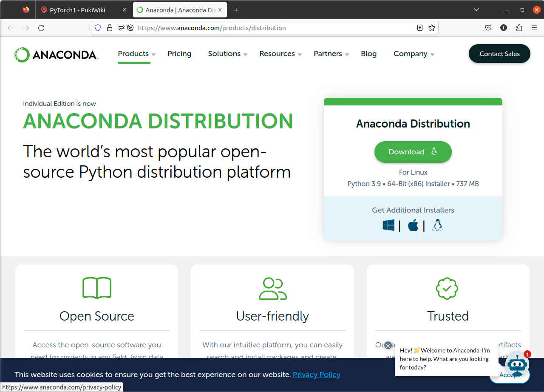The height and width of the screenshot is (392, 544).
Task: Click the tracking protection shield icon
Action: click(x=98, y=28)
